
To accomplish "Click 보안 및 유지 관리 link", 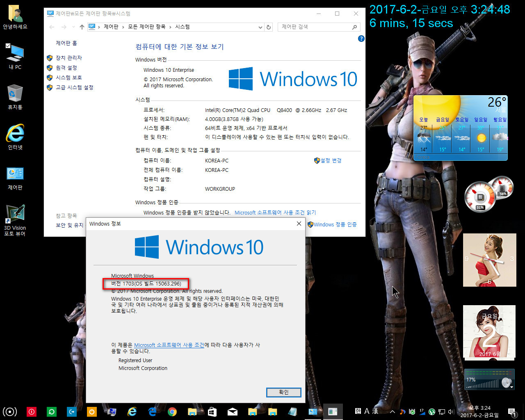I will pyautogui.click(x=69, y=225).
